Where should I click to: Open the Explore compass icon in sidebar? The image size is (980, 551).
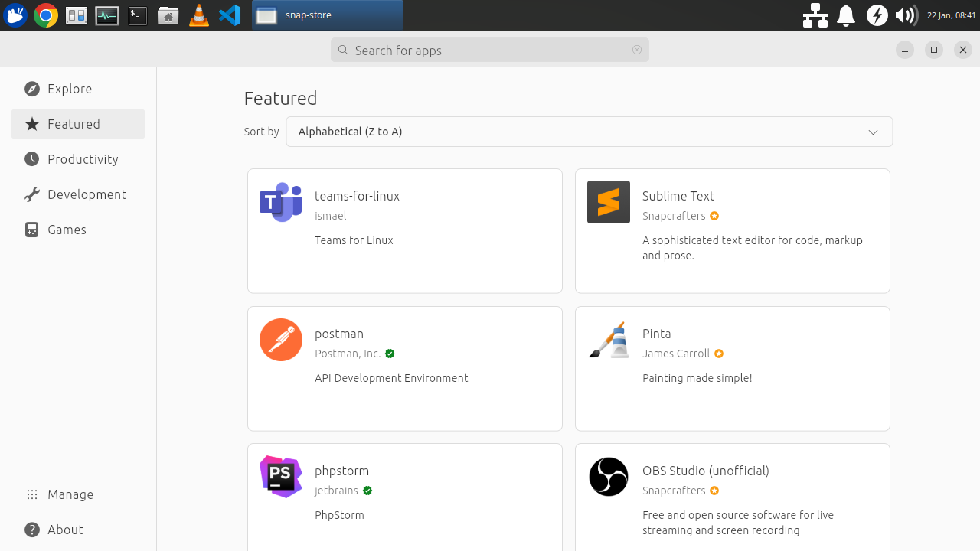point(31,89)
